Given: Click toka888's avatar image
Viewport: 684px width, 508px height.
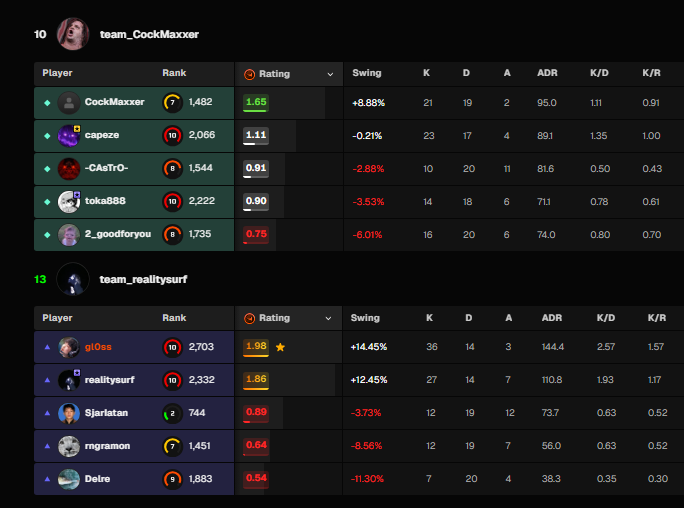Looking at the screenshot, I should (x=69, y=202).
